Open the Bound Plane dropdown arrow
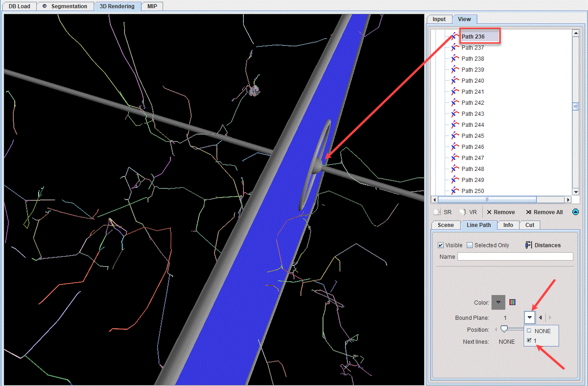The image size is (588, 386). pyautogui.click(x=529, y=318)
